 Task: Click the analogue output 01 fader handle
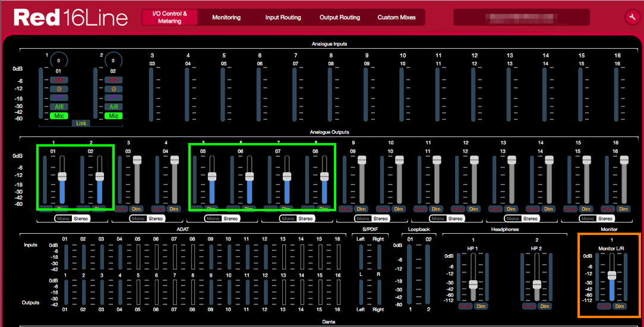coord(62,176)
